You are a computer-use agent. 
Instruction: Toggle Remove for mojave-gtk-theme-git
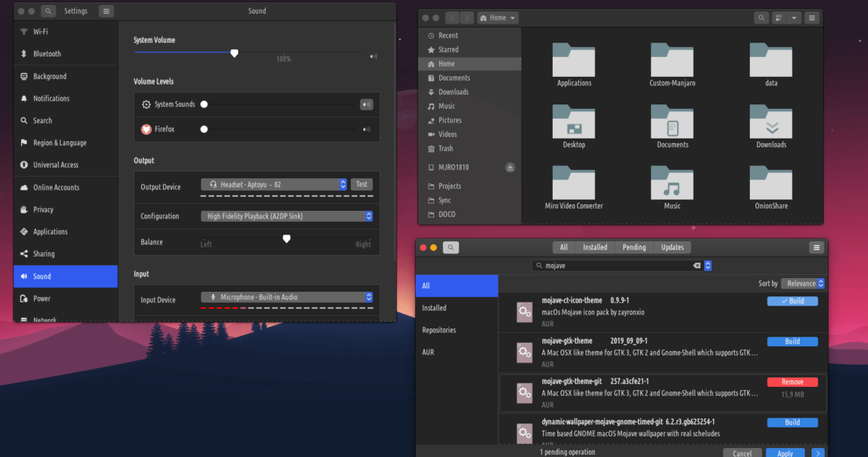792,382
